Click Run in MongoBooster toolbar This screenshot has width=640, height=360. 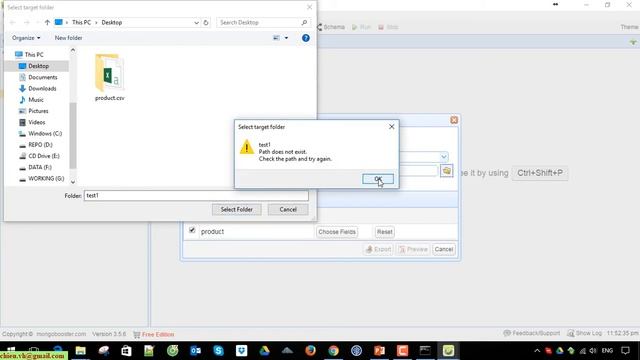point(361,27)
